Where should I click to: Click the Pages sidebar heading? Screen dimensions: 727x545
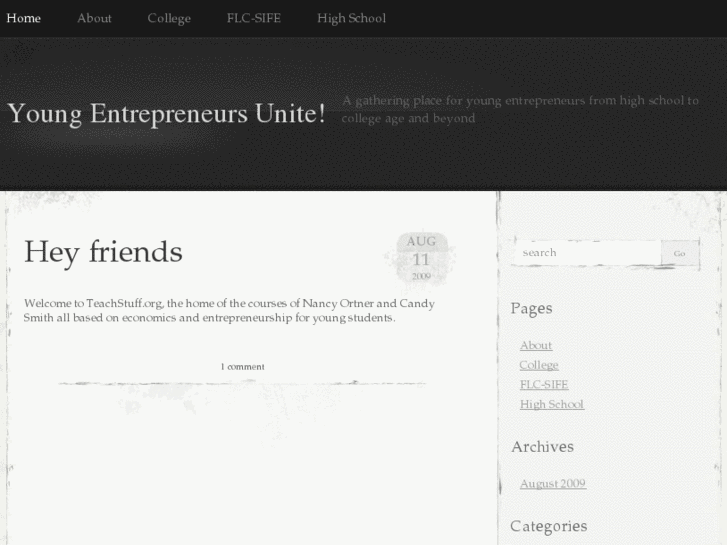(531, 308)
